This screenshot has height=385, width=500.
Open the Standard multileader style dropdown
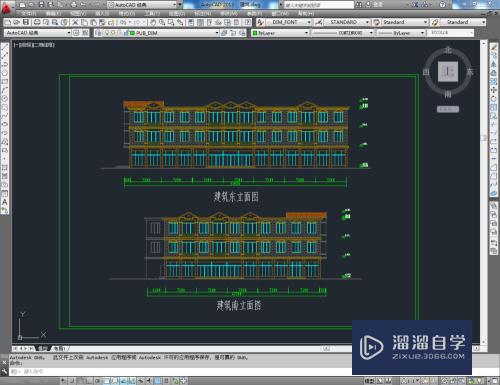(484, 22)
